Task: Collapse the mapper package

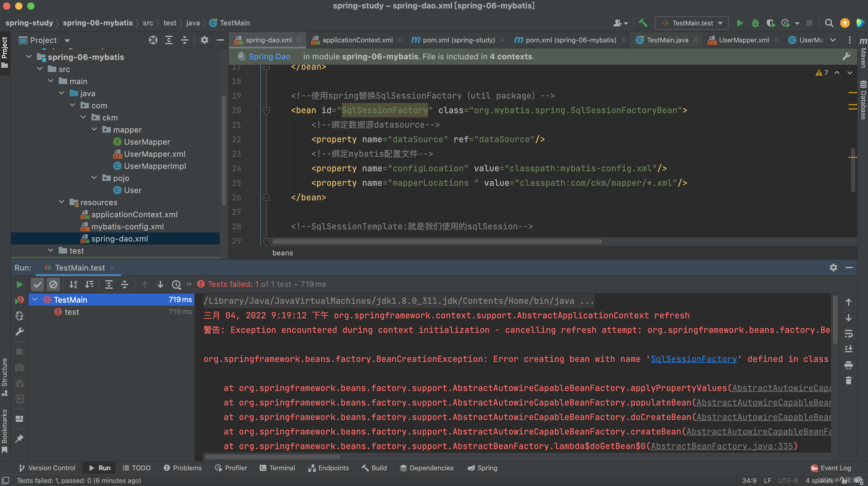Action: pos(94,130)
